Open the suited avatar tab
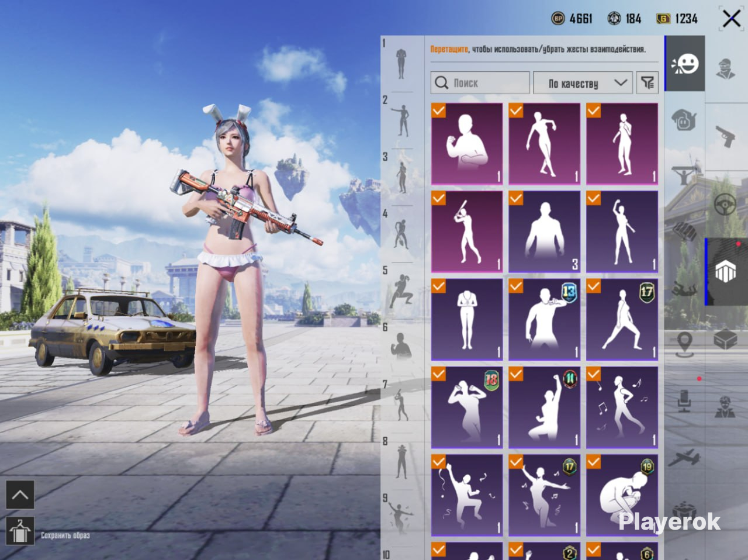 point(726,407)
